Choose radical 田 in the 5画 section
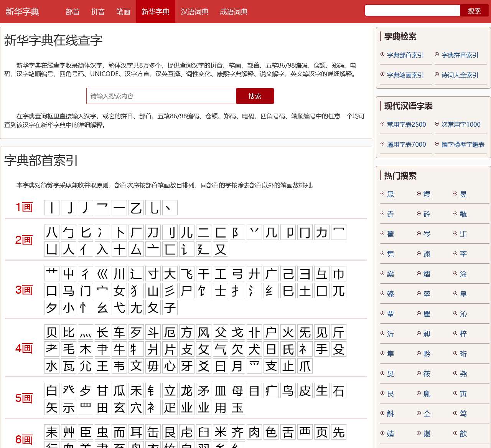The width and height of the screenshot is (491, 448). pos(102,407)
